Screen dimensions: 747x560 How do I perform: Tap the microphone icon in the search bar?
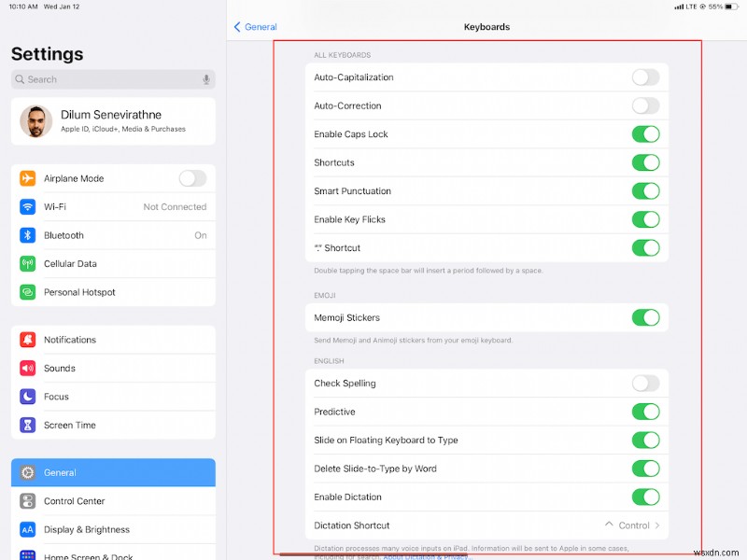point(205,79)
